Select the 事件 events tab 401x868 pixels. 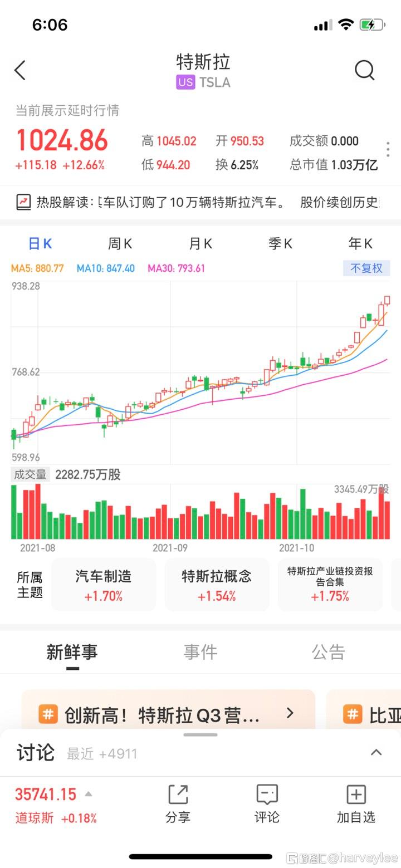pyautogui.click(x=200, y=652)
